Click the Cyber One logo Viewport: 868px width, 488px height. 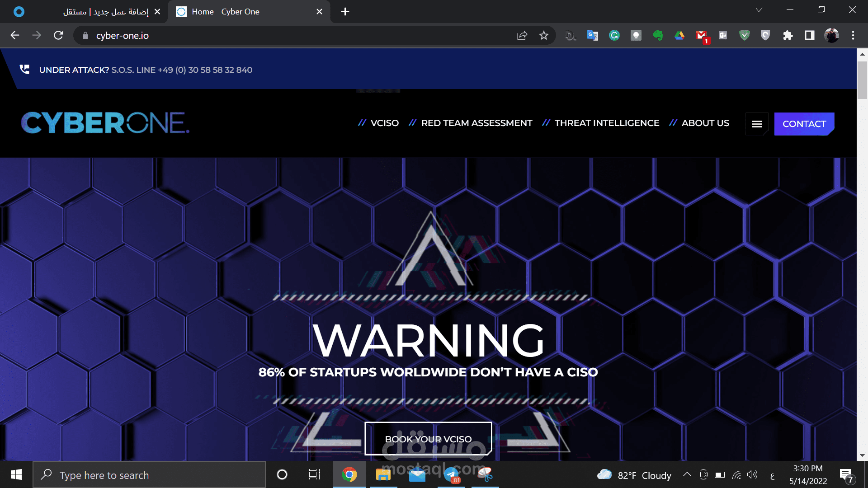105,123
